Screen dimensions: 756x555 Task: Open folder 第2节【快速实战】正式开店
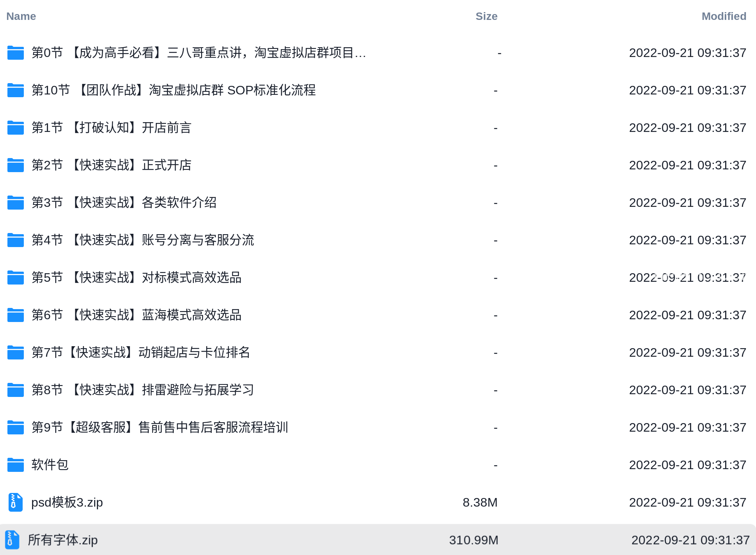pyautogui.click(x=111, y=165)
